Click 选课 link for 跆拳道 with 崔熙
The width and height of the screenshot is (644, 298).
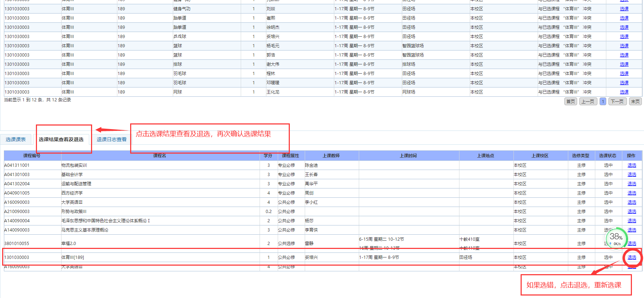624,18
